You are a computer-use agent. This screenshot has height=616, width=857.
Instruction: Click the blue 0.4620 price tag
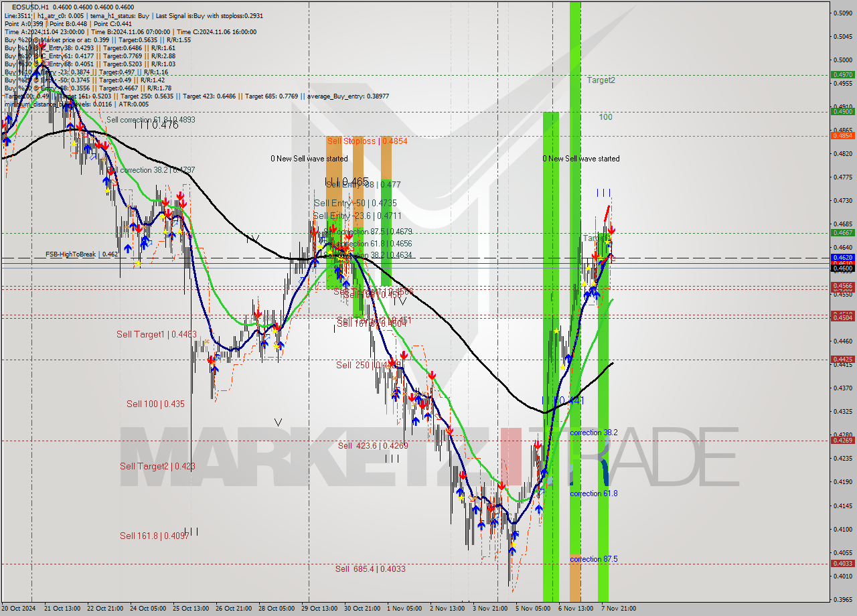click(x=842, y=257)
